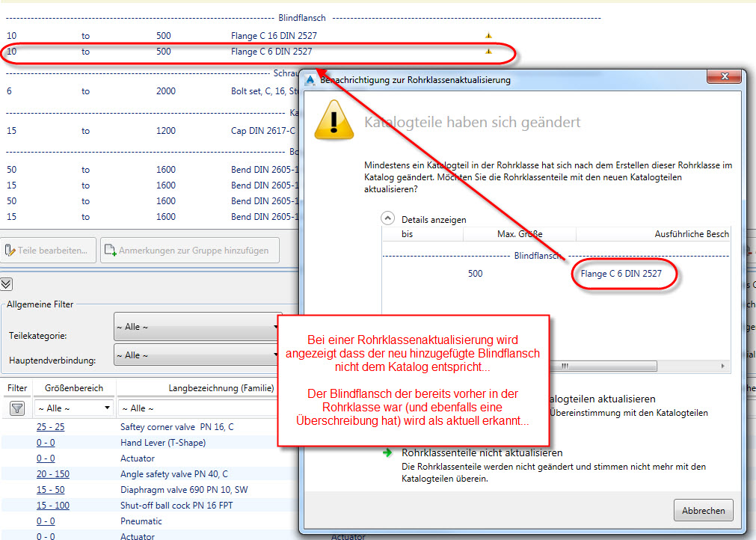Select 'Hand Lever (T-Shape)' in the catalog list
The height and width of the screenshot is (540, 756).
point(163,443)
